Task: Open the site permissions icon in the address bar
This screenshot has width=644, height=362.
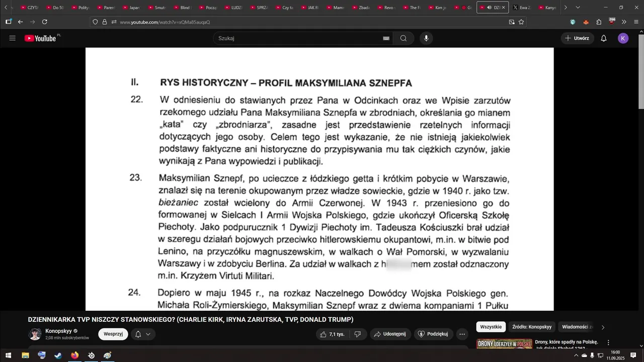Action: click(x=114, y=22)
